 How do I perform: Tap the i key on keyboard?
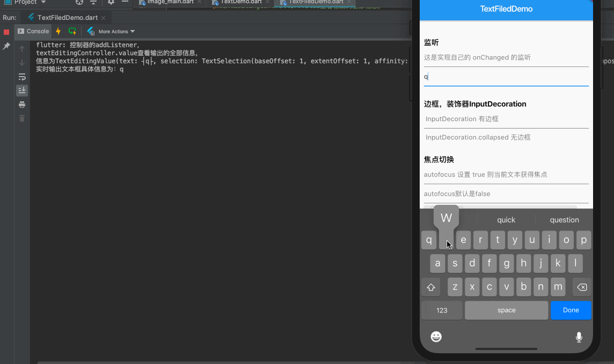pos(550,240)
